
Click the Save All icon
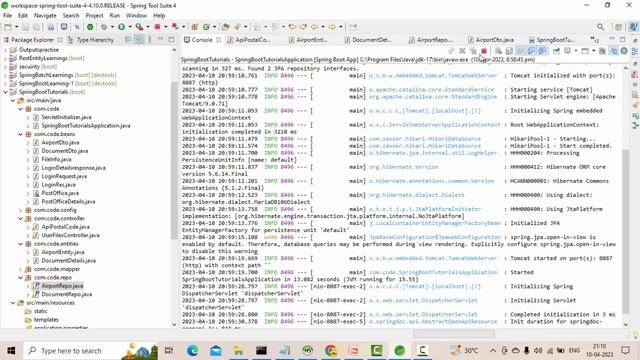click(36, 27)
